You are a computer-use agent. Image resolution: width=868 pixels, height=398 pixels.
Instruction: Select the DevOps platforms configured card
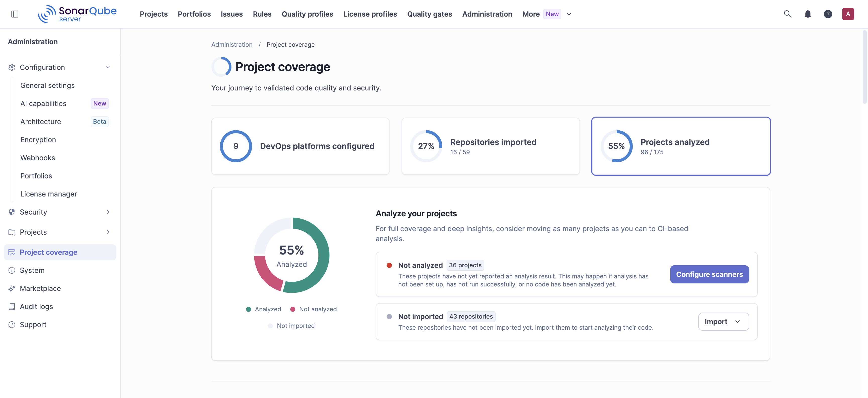click(300, 146)
